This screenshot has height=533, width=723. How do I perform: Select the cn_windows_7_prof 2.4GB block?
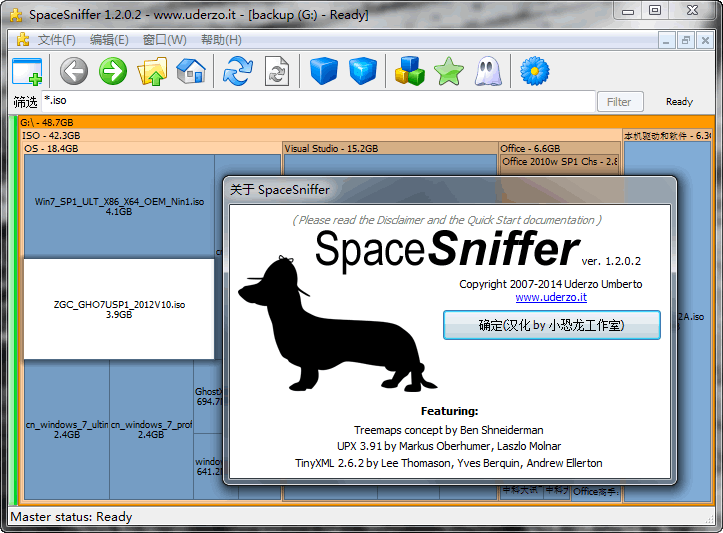click(151, 429)
